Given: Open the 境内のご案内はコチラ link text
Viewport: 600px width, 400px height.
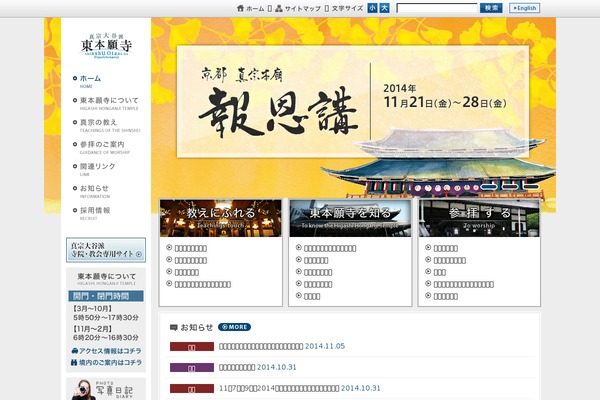Looking at the screenshot, I should (x=110, y=362).
